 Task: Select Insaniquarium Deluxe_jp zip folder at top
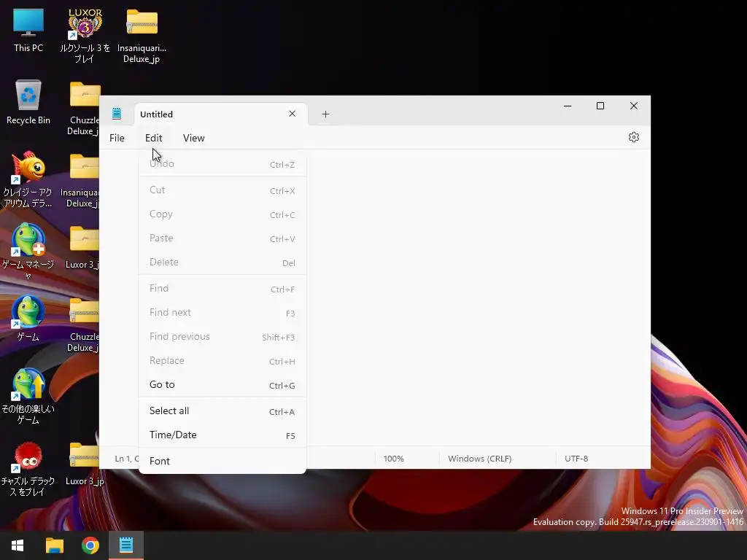coord(142,36)
